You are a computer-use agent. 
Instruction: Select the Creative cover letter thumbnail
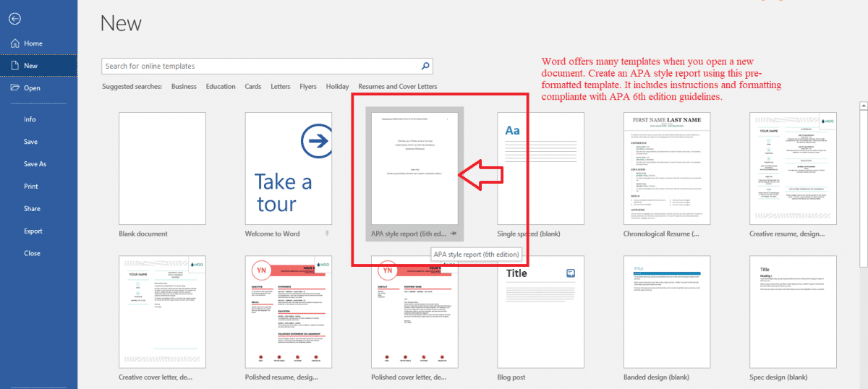pos(162,312)
